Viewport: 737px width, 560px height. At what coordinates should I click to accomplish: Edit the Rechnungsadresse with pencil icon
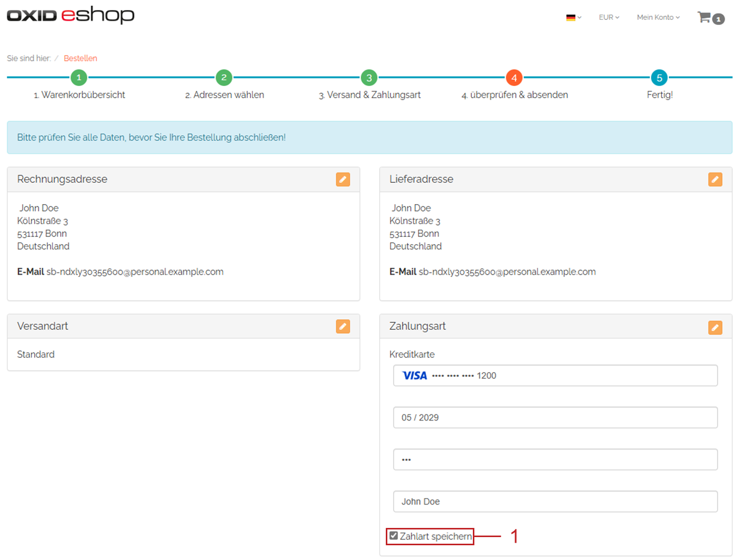coord(343,179)
